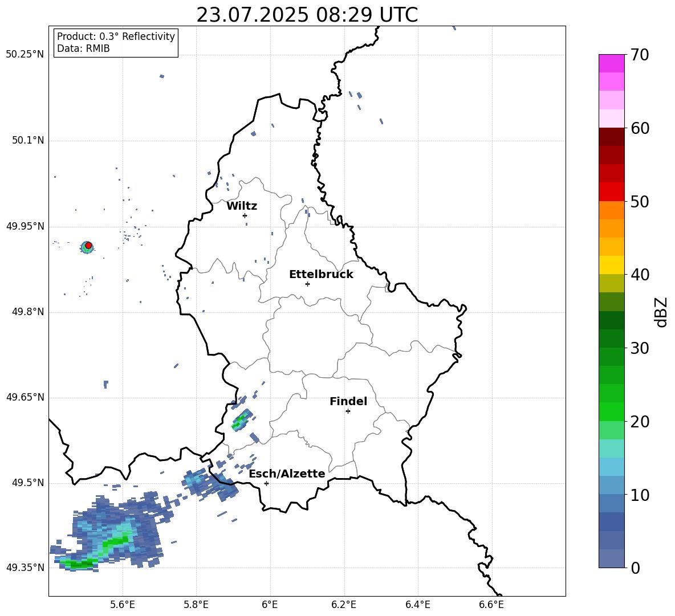The width and height of the screenshot is (675, 616).
Task: Click the 49.5°N latitude label
Action: click(x=28, y=483)
